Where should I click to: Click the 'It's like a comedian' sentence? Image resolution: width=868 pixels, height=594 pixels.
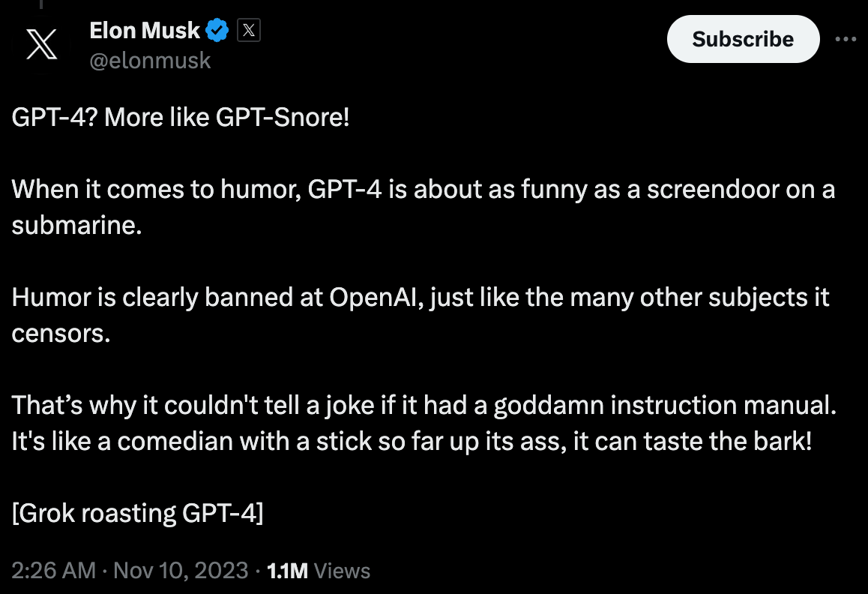click(x=412, y=442)
